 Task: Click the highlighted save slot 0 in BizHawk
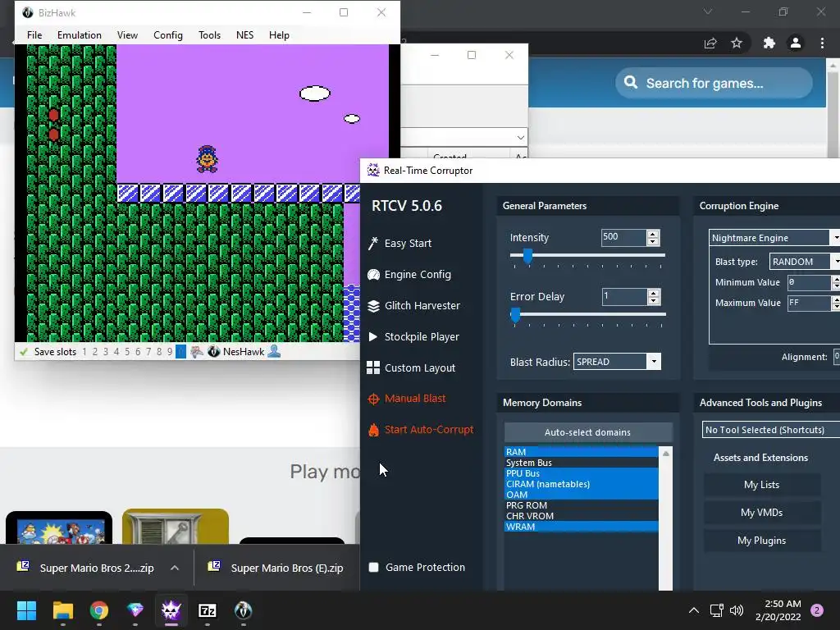[180, 352]
